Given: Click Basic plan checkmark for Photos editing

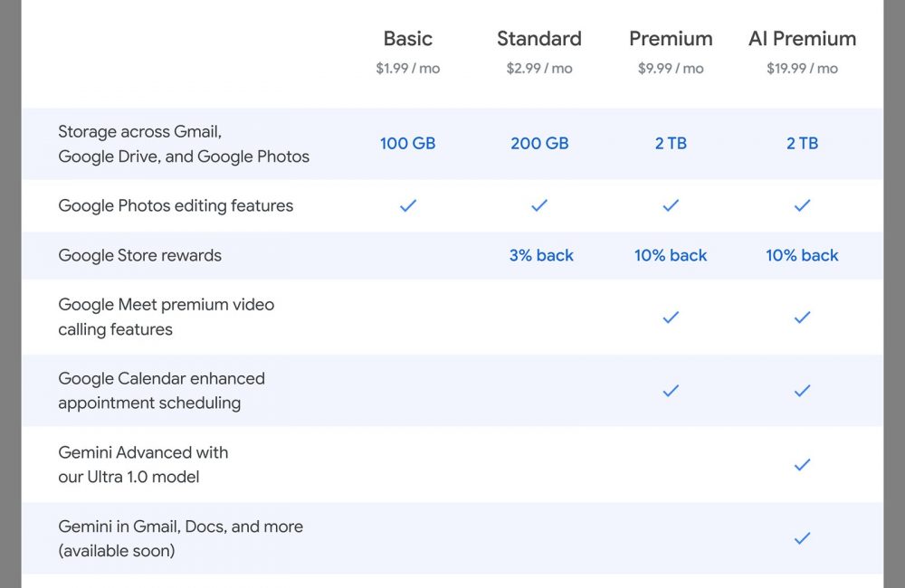Looking at the screenshot, I should pos(408,206).
